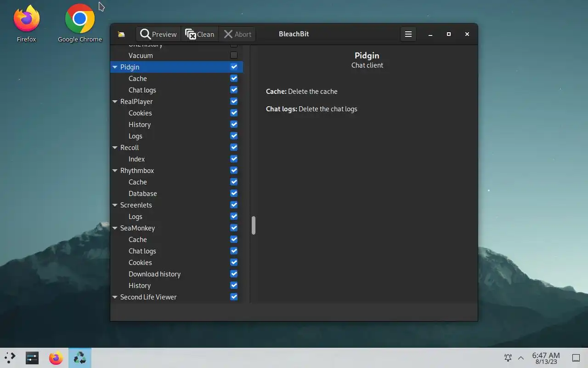
Task: Uncheck Second Life Viewer checkbox
Action: point(234,297)
